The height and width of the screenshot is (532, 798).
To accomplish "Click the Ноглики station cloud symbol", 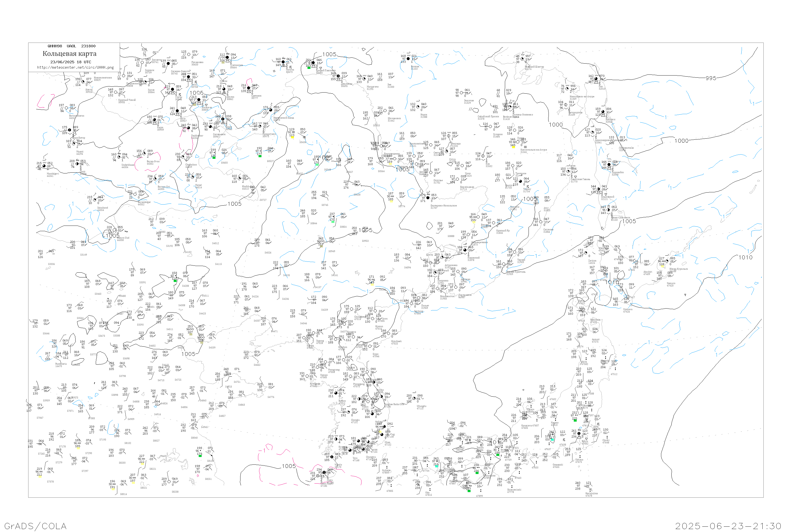I will pyautogui.click(x=603, y=112).
